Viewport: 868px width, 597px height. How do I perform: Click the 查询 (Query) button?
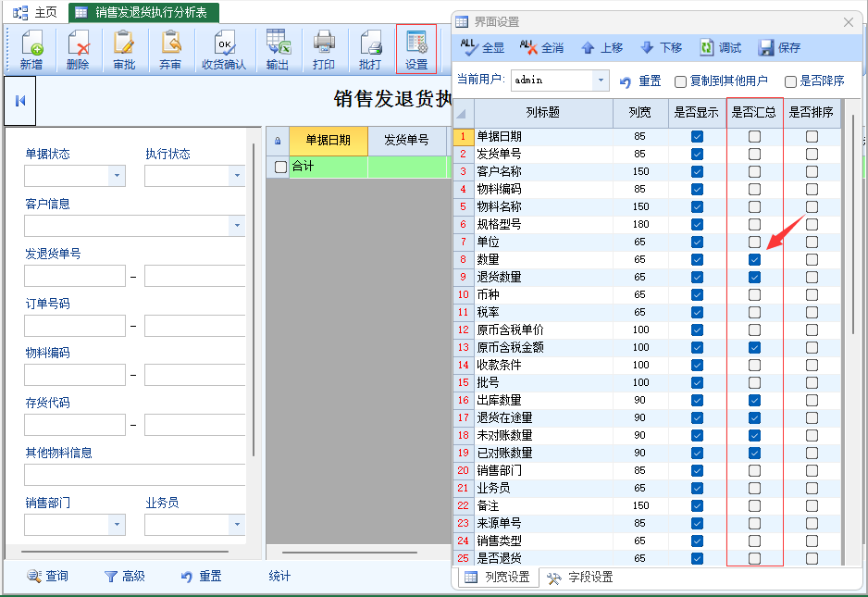[47, 576]
